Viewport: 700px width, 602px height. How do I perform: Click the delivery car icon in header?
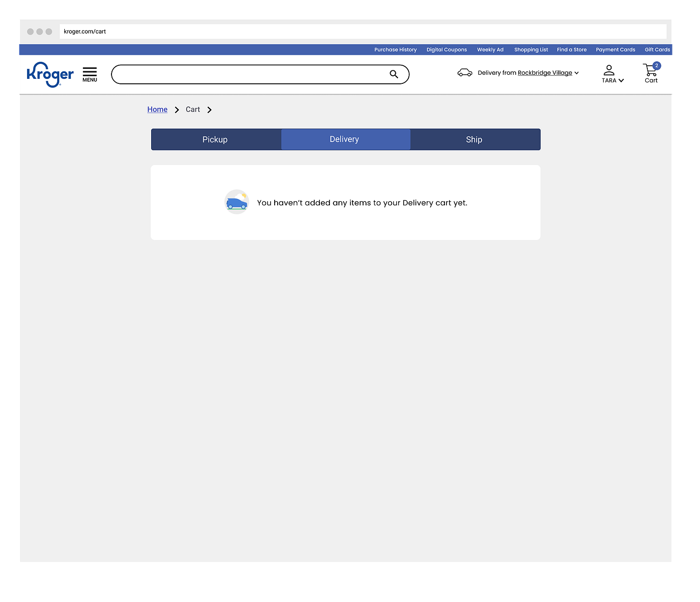[x=464, y=73]
